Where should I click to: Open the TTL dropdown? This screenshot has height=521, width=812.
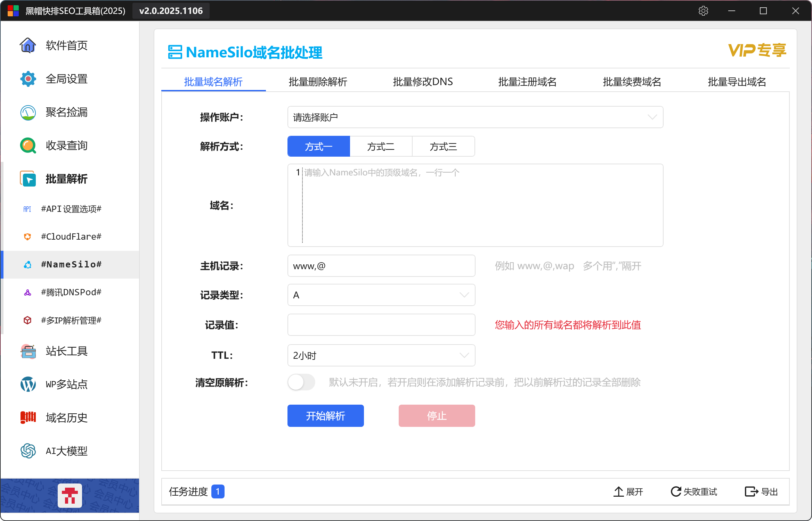pyautogui.click(x=381, y=356)
